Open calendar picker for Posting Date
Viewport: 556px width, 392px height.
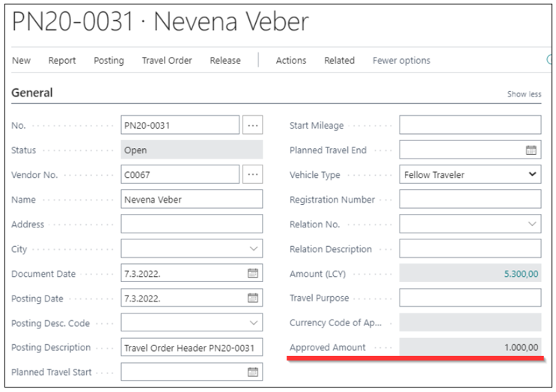(253, 298)
